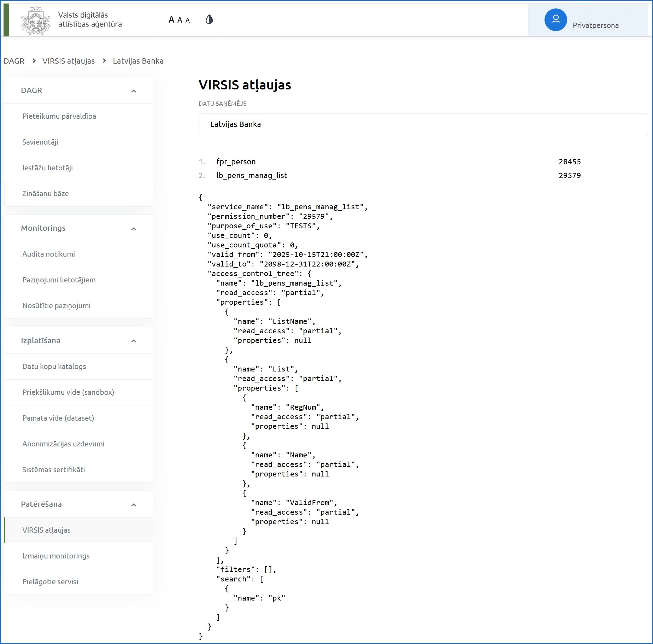
Task: Collapse the Izplatīšana sidebar section
Action: coord(134,341)
